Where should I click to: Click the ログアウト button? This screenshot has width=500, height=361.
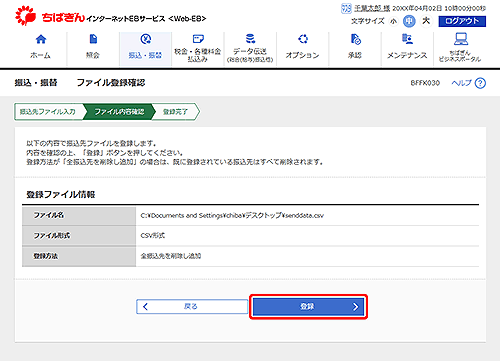pyautogui.click(x=462, y=21)
